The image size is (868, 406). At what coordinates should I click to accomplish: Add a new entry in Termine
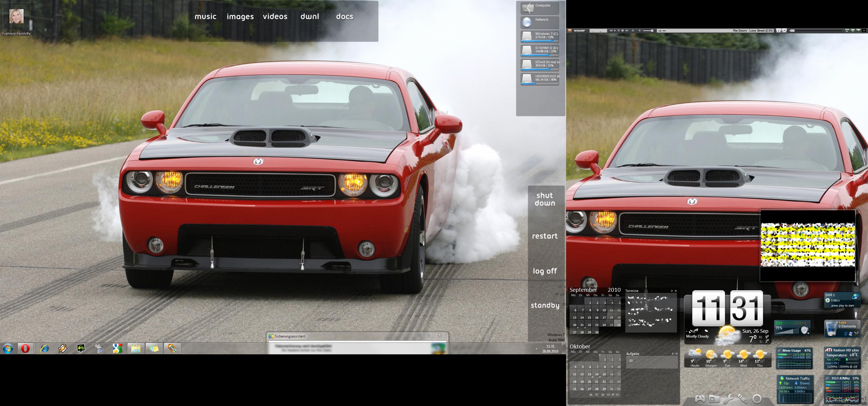click(672, 291)
